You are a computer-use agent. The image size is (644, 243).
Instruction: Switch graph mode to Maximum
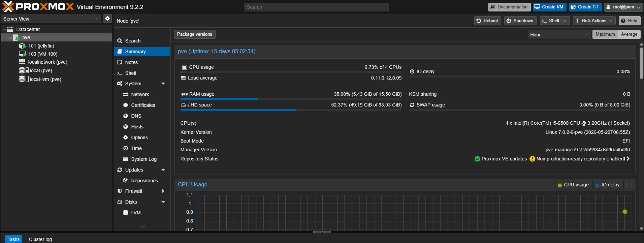coord(605,34)
